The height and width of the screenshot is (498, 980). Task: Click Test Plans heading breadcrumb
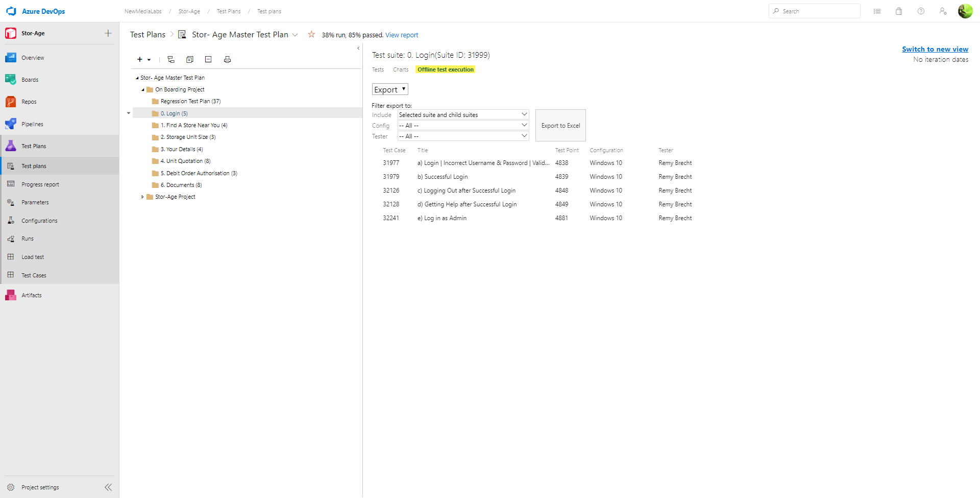pos(148,34)
